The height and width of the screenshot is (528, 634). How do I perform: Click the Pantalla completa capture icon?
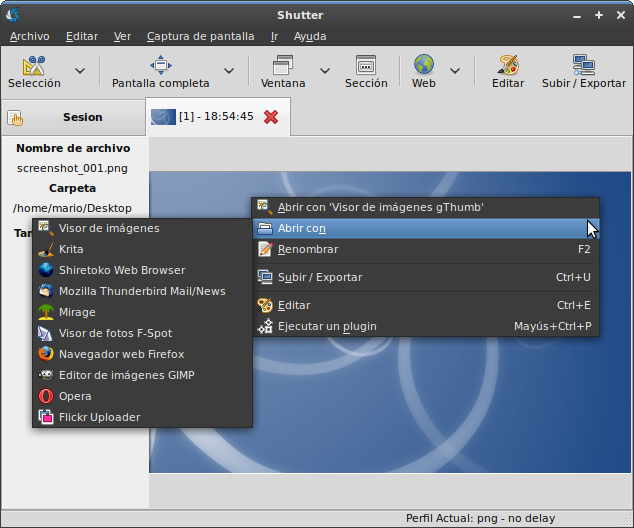(160, 66)
